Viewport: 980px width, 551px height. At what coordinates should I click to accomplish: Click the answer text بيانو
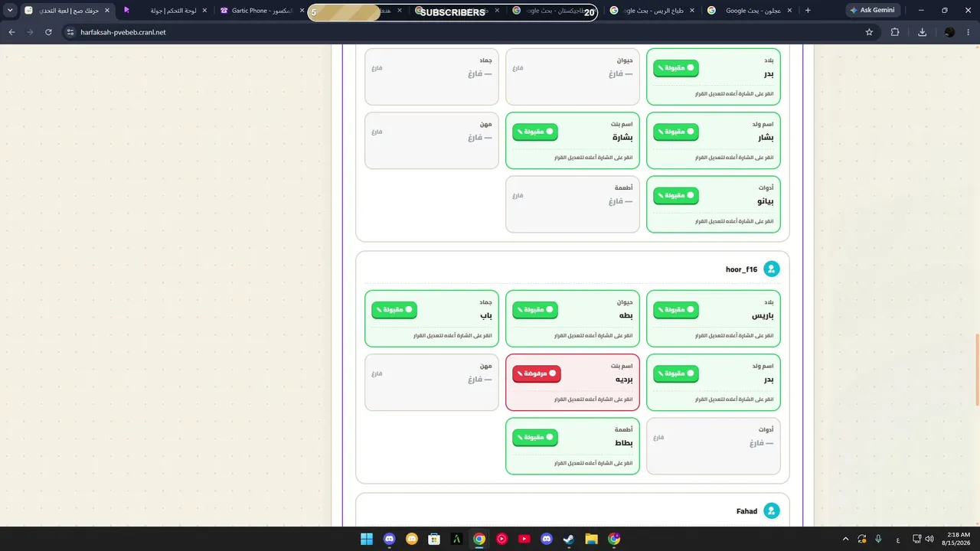pos(765,201)
